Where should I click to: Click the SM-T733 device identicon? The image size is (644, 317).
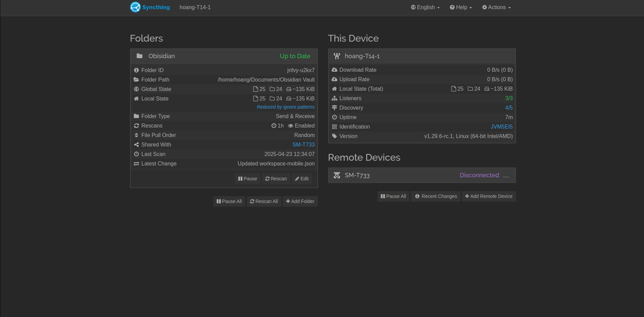click(x=337, y=175)
